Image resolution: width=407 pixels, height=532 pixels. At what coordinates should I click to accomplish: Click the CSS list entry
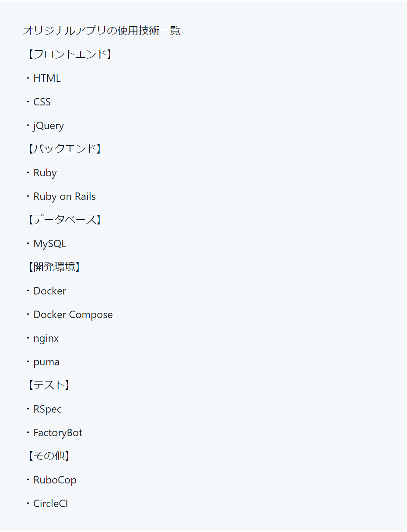[x=42, y=102]
